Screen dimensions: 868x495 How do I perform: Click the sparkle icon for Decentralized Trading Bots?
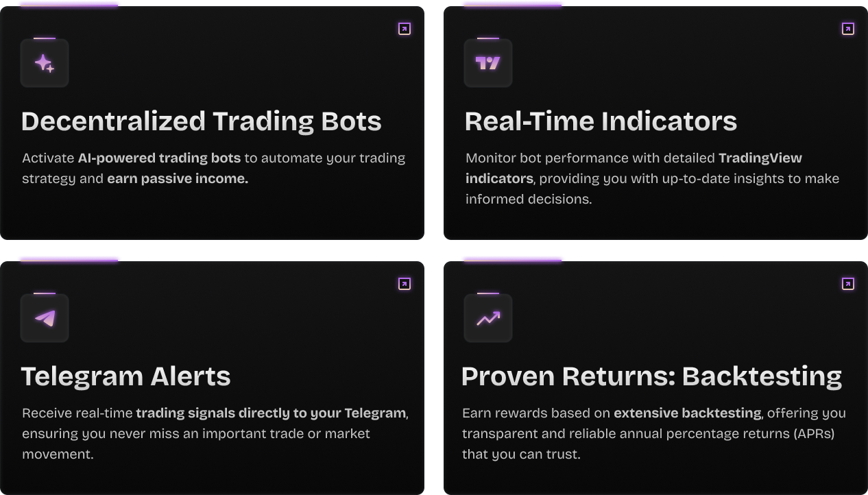coord(45,63)
